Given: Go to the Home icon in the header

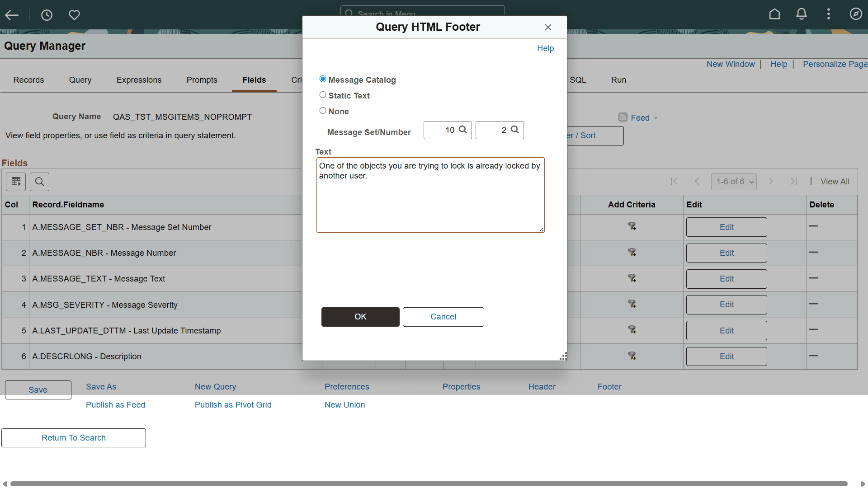Looking at the screenshot, I should [x=774, y=14].
